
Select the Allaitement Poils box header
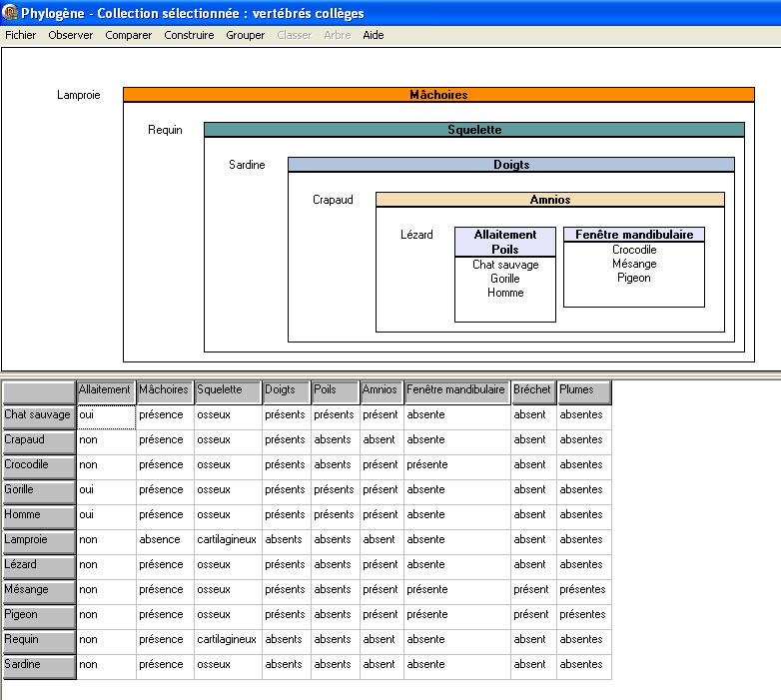505,242
